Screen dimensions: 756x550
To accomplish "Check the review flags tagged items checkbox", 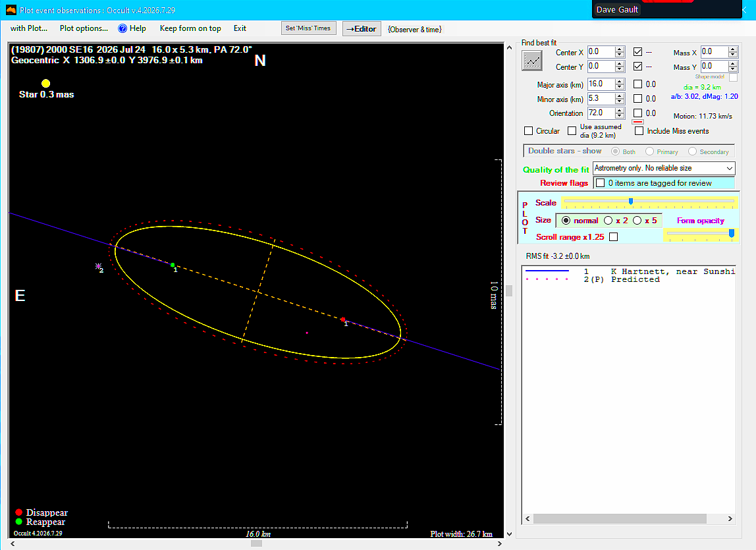I will click(601, 183).
